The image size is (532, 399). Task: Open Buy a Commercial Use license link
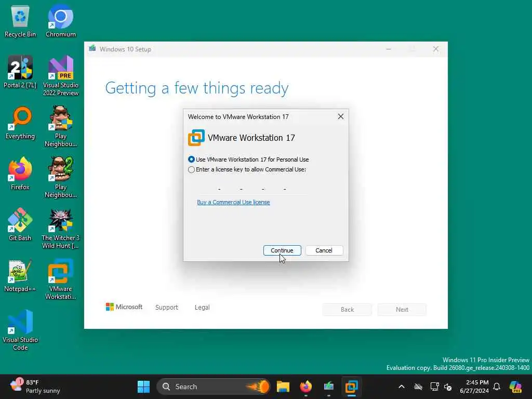233,202
